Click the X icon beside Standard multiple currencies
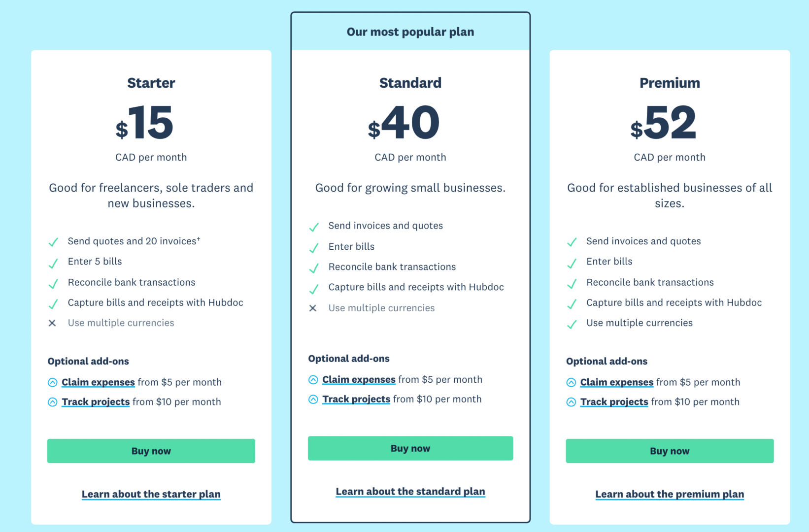Image resolution: width=809 pixels, height=532 pixels. 313,308
